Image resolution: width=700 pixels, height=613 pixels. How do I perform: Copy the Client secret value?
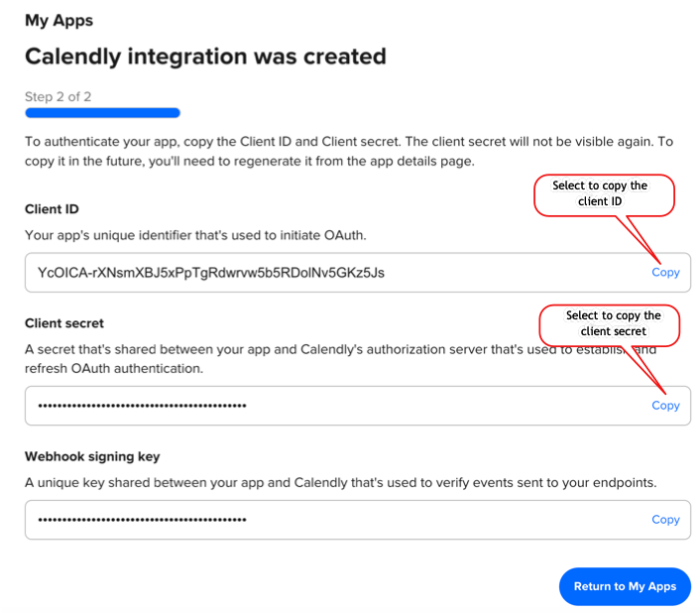[x=665, y=405]
